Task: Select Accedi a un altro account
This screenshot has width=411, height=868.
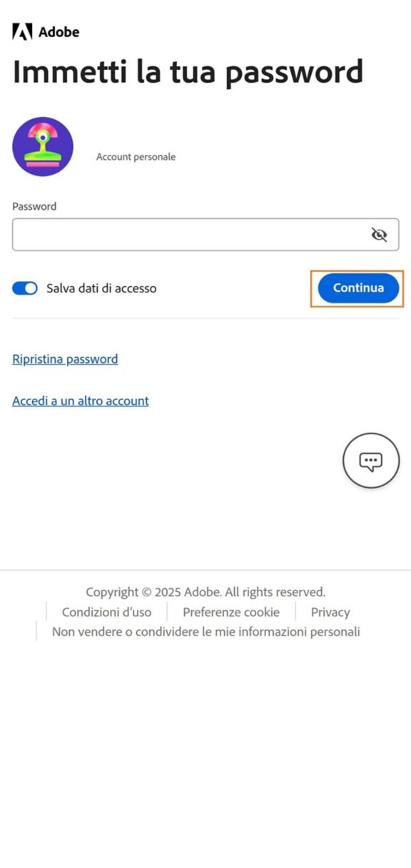Action: [80, 401]
